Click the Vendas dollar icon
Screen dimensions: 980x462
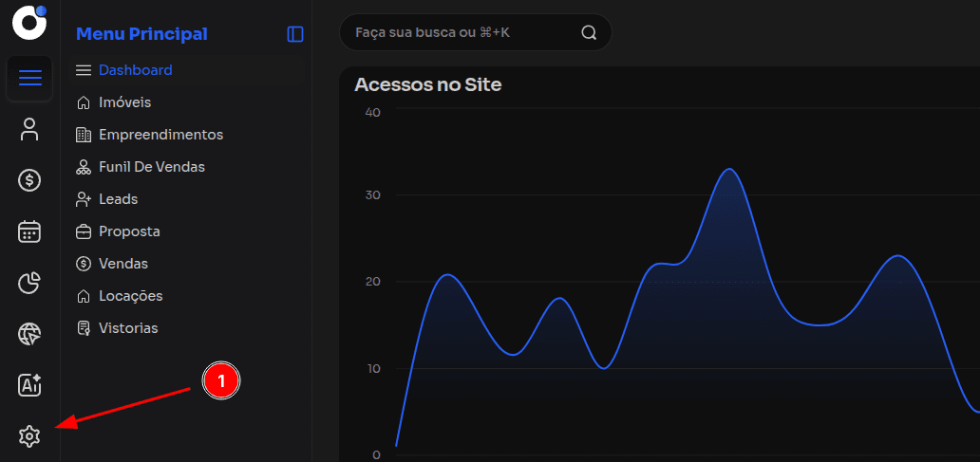coord(84,264)
